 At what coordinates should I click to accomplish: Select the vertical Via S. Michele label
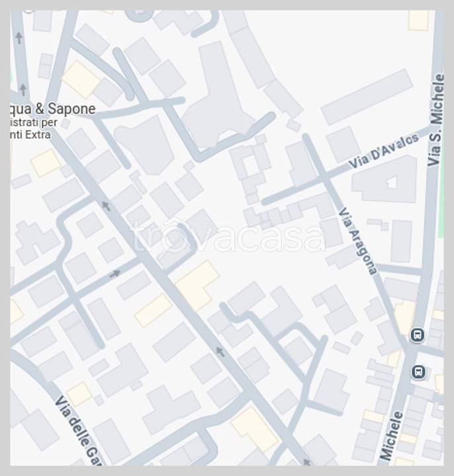tap(437, 120)
